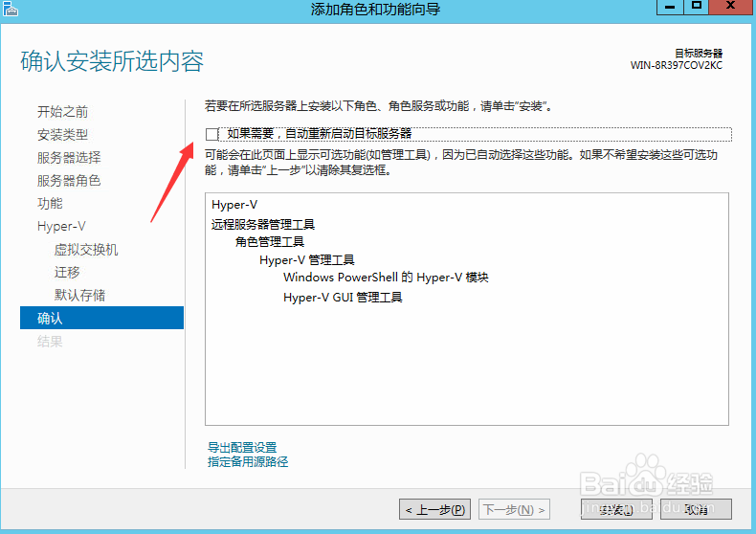
Task: Open the 默认存储 sub-step
Action: 79,295
